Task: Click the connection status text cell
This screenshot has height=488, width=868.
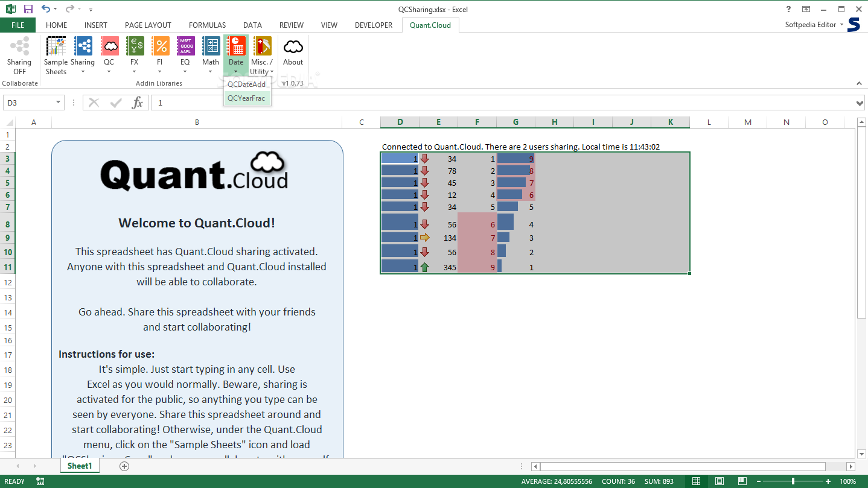Action: [x=521, y=147]
